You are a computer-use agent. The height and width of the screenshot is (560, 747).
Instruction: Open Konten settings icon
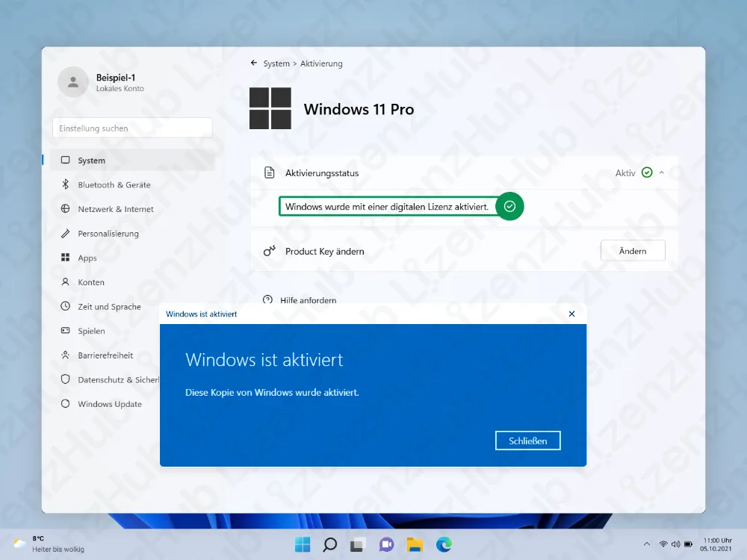point(66,281)
